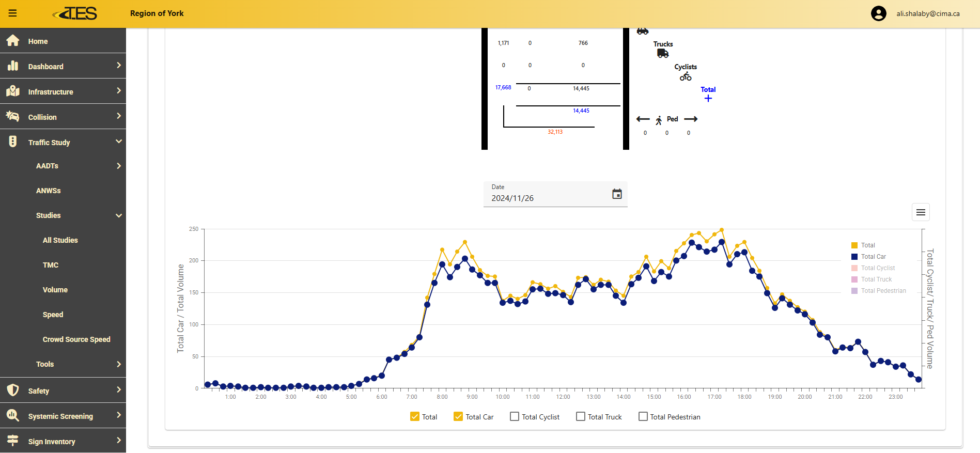Uncheck the Total checkbox below chart
This screenshot has width=980, height=453.
pyautogui.click(x=415, y=416)
